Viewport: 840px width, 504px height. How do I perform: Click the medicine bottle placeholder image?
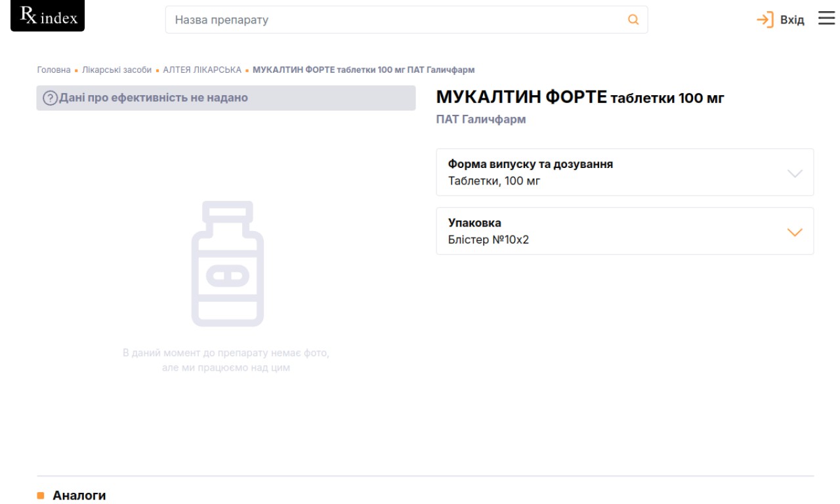228,264
